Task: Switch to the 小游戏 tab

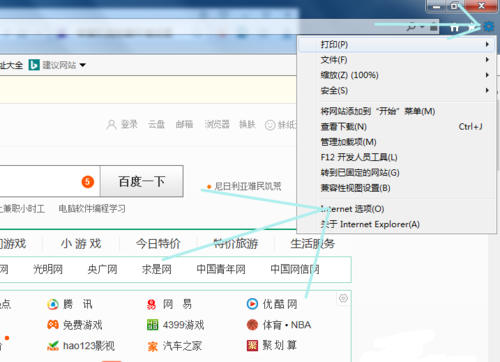Action: tap(81, 244)
